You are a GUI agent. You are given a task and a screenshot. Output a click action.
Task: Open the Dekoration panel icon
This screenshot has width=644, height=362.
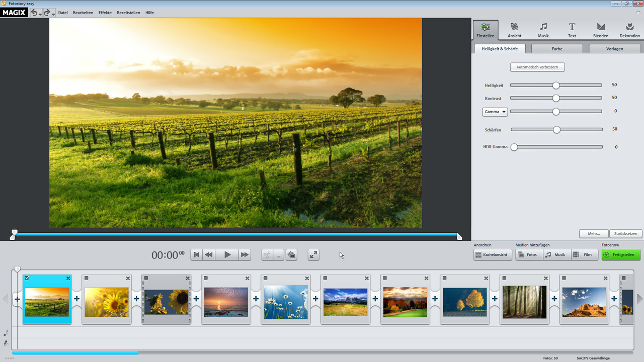[629, 30]
